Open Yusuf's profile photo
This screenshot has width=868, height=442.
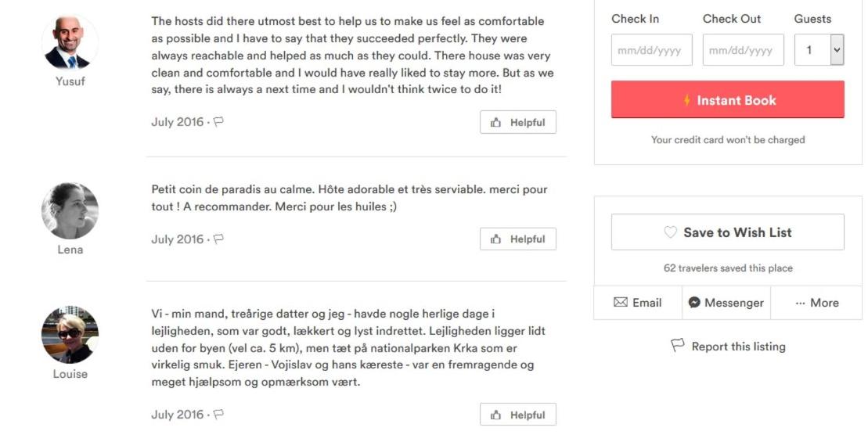tap(70, 42)
